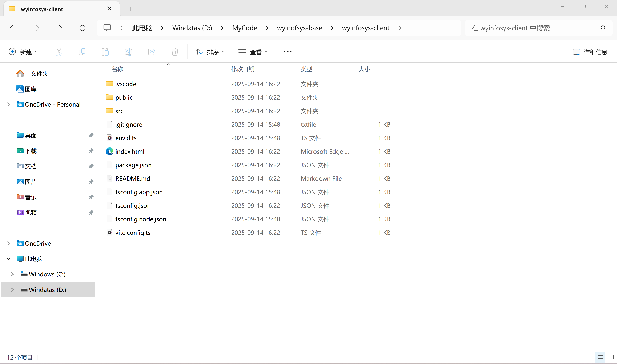This screenshot has height=364, width=617.
Task: Switch to details list view in status bar
Action: click(x=600, y=358)
